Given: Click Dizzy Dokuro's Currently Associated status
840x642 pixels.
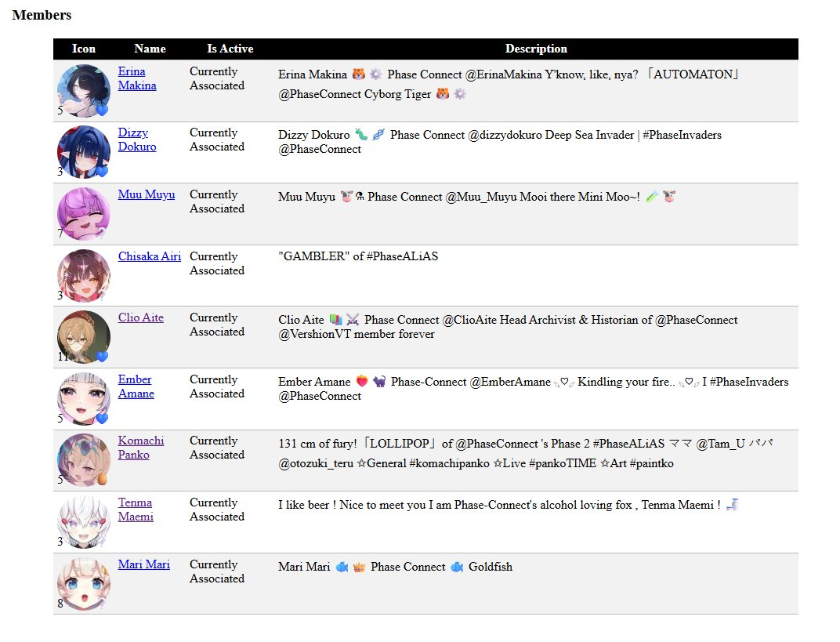Looking at the screenshot, I should pos(217,140).
